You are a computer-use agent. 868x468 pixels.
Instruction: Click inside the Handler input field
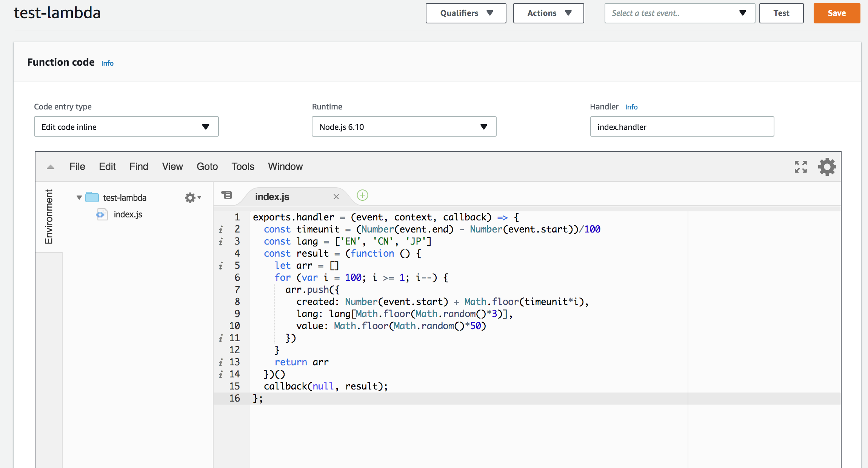click(682, 127)
